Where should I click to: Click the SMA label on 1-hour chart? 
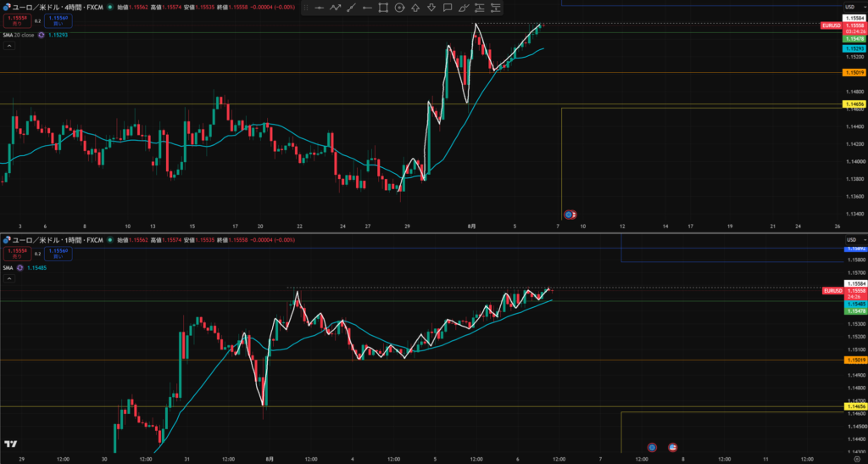pos(8,267)
